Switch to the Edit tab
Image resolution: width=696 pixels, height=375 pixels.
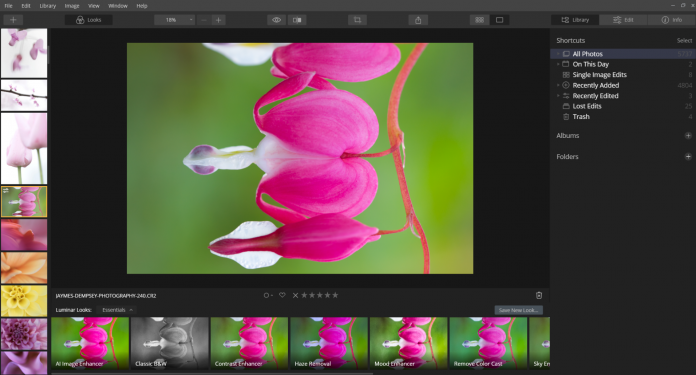coord(623,20)
